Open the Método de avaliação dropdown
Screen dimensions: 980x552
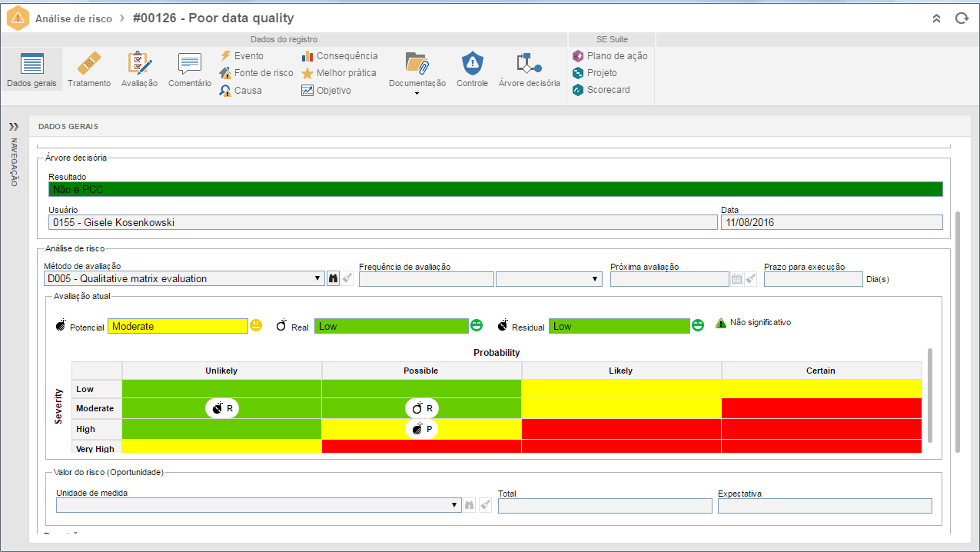pos(184,278)
